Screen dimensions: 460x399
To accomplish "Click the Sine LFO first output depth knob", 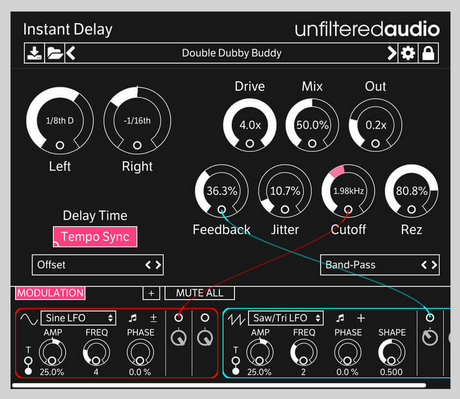I will click(x=179, y=338).
